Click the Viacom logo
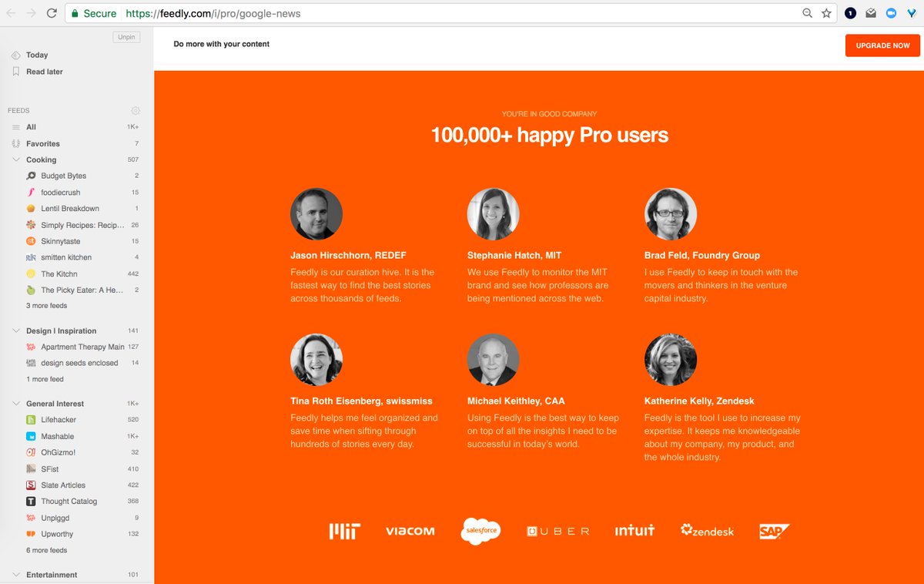Viewport: 924px width, 584px height. (x=410, y=531)
